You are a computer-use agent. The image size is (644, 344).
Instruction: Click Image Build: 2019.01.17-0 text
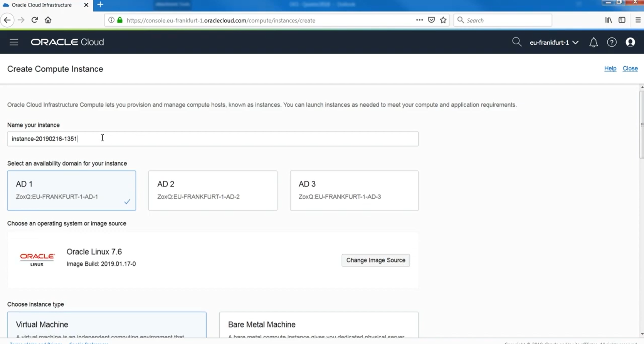coord(101,264)
